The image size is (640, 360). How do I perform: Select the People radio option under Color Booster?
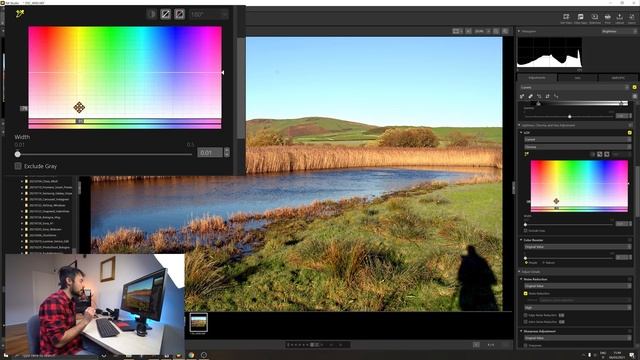527,262
